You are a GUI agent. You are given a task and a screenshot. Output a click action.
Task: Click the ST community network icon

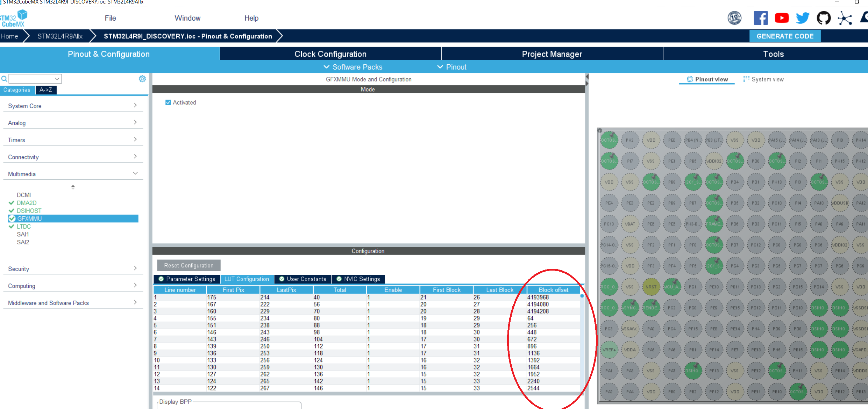pos(845,18)
